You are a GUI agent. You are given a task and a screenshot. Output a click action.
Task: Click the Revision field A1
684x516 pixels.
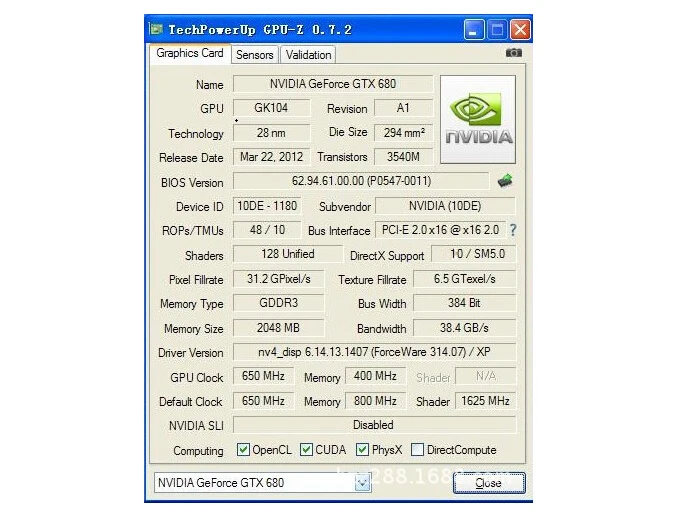pos(404,108)
